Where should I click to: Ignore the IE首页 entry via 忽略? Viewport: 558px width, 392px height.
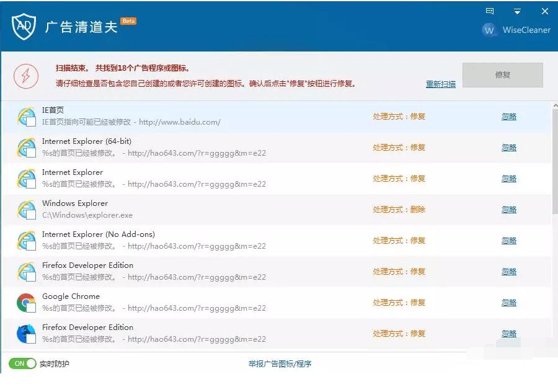tap(509, 117)
